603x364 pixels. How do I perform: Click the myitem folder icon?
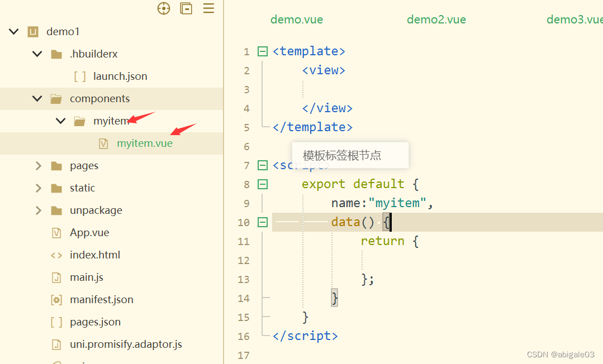tap(79, 121)
